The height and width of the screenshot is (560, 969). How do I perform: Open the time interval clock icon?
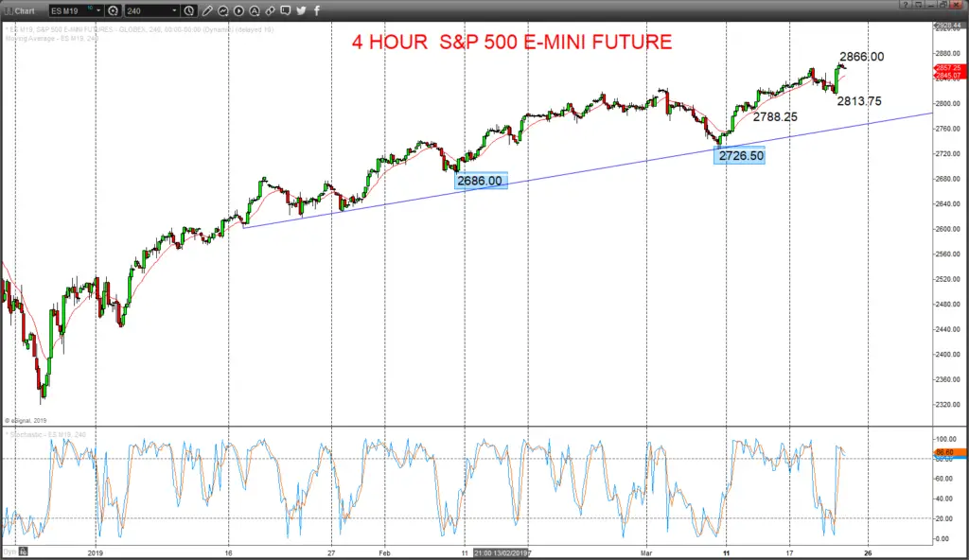[189, 10]
